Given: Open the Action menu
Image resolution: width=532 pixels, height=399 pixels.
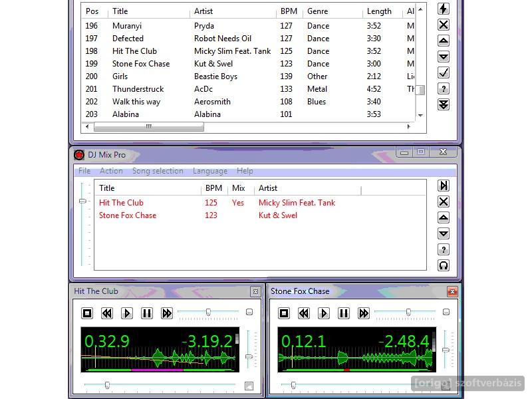Looking at the screenshot, I should pyautogui.click(x=111, y=171).
